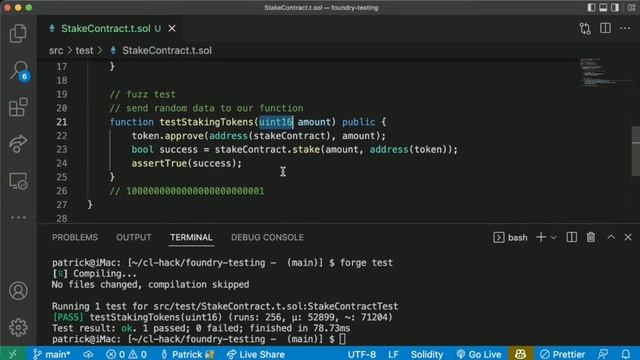Open the terminal launch profile dropdown
Image resolution: width=640 pixels, height=360 pixels.
(x=553, y=238)
